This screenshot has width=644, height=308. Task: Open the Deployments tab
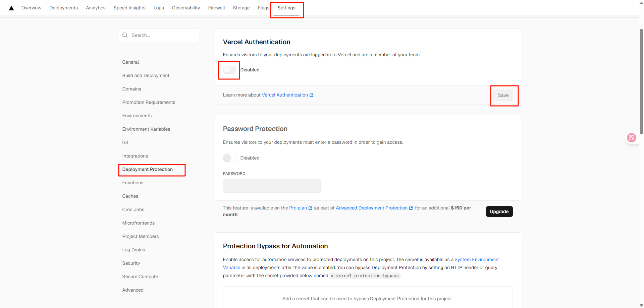[x=64, y=8]
